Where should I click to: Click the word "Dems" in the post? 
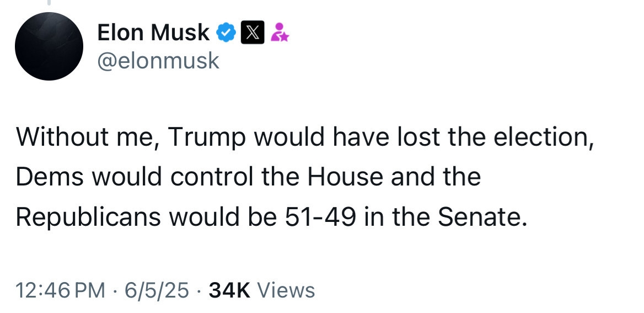point(49,177)
